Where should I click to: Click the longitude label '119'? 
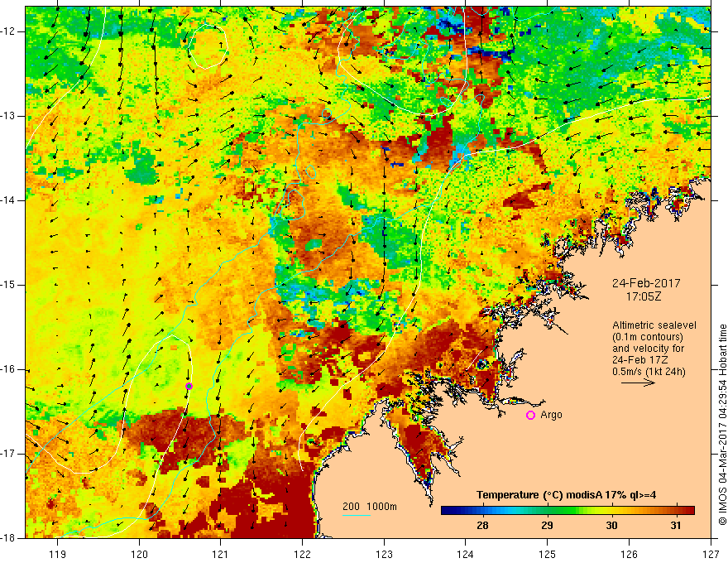(58, 554)
